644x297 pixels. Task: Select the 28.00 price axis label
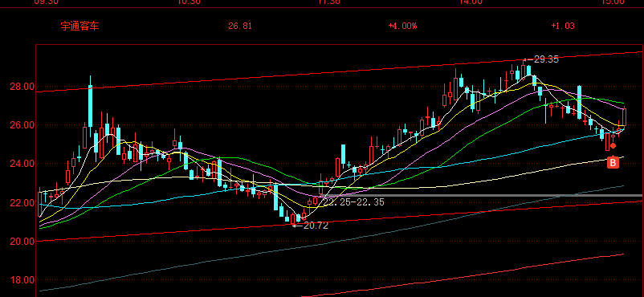tap(22, 87)
